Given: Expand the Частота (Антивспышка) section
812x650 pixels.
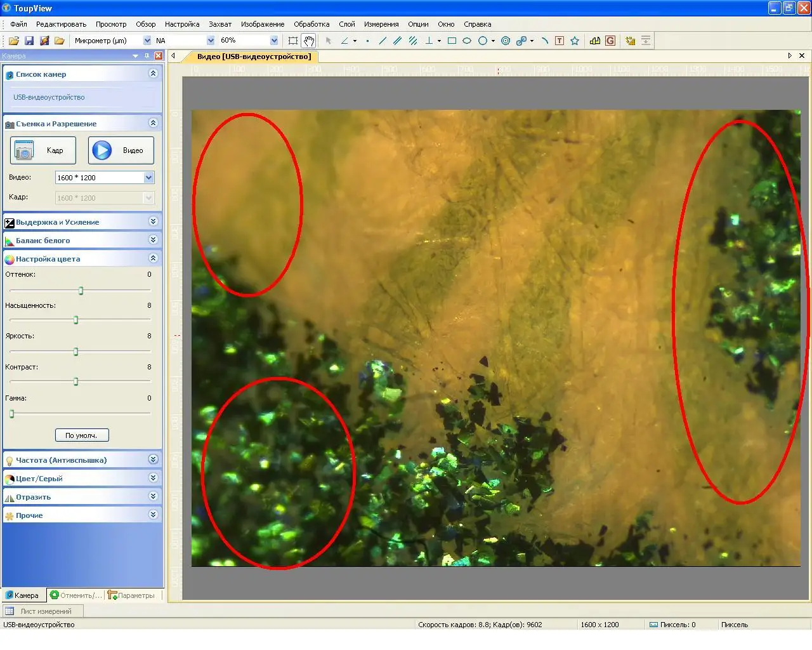Looking at the screenshot, I should [153, 460].
